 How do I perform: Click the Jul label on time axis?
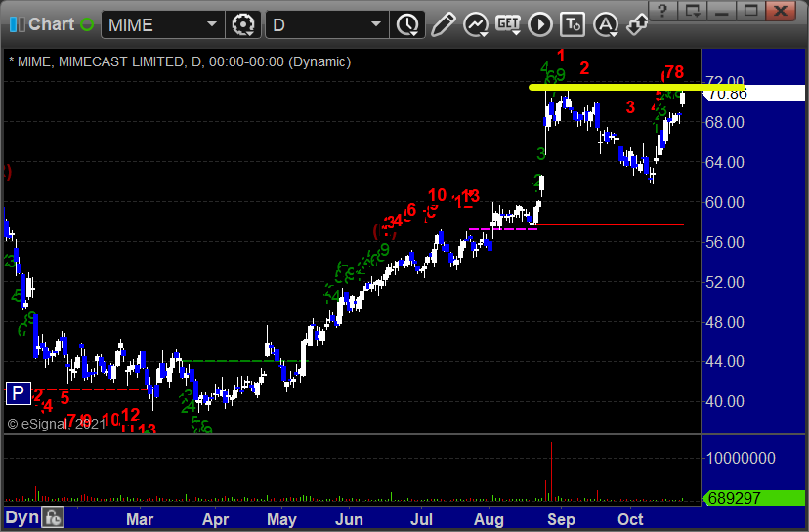point(421,519)
